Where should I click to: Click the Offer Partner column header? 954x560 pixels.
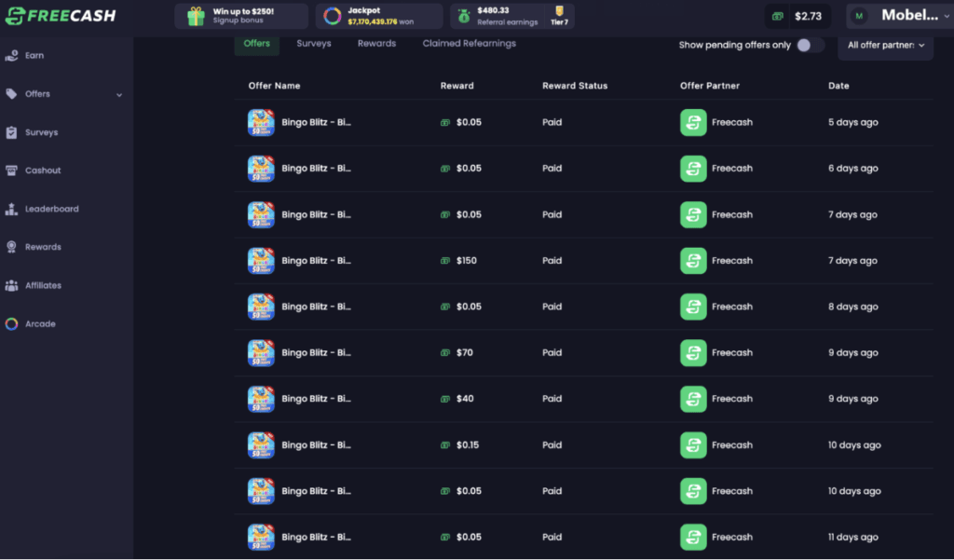(x=710, y=86)
